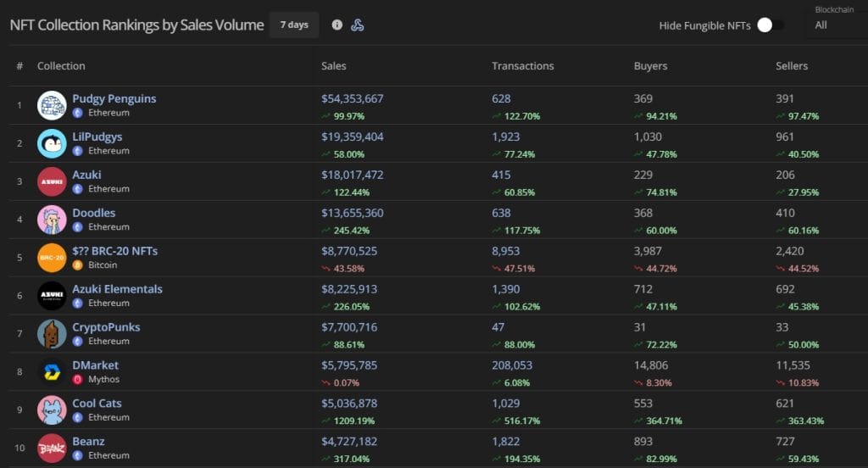Click the 14,806 buyers value

coord(651,365)
